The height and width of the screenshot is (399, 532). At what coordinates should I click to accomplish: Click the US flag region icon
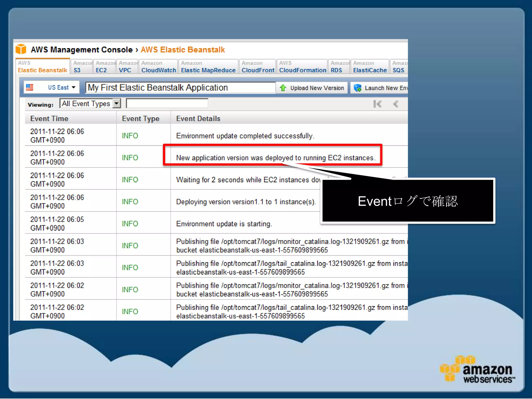[x=30, y=88]
